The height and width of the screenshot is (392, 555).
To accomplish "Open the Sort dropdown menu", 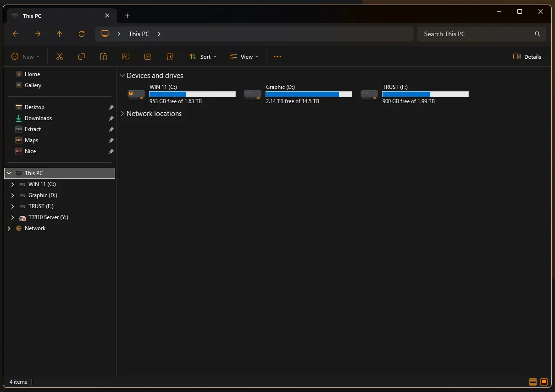I will point(203,57).
